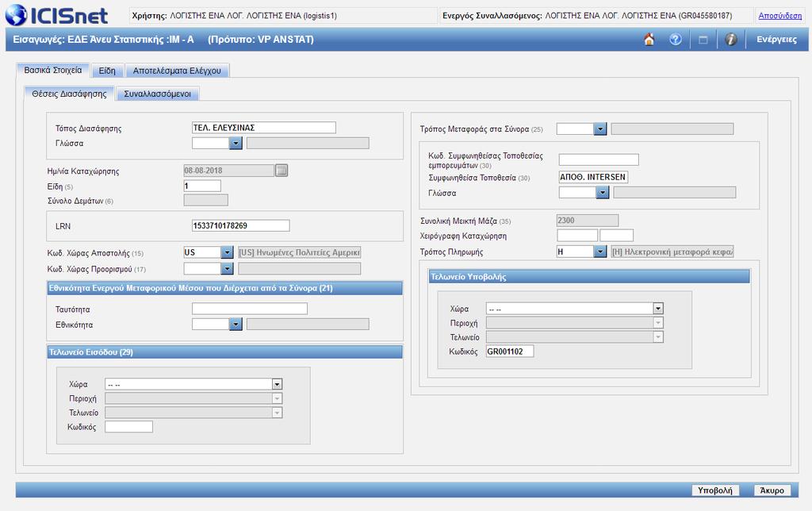The width and height of the screenshot is (812, 511).
Task: Click Συνολική Μεικτή Μάζα field showing 2300
Action: point(588,221)
